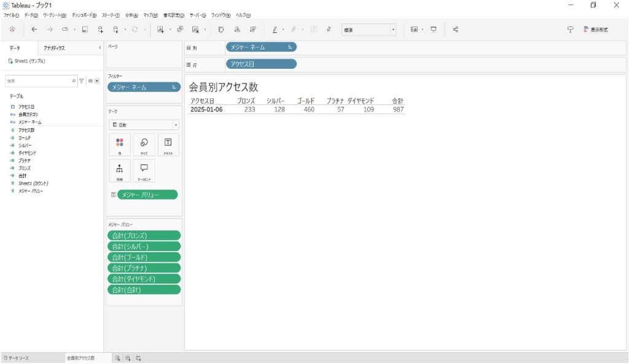
Task: Click the save workbook icon
Action: click(x=85, y=29)
